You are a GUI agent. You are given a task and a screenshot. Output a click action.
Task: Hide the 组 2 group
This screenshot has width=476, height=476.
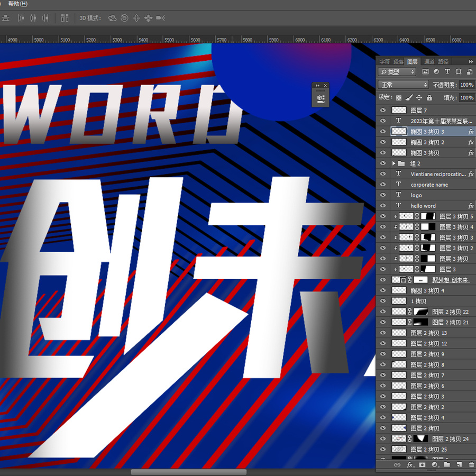pyautogui.click(x=383, y=163)
